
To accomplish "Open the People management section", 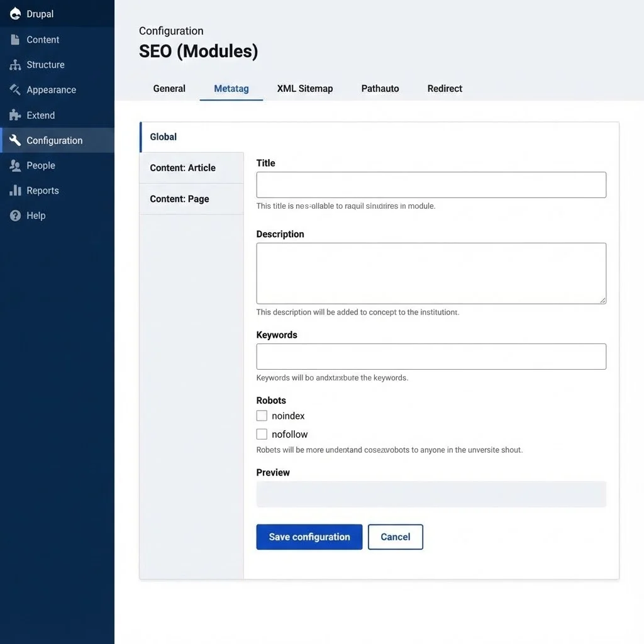I will coord(40,165).
